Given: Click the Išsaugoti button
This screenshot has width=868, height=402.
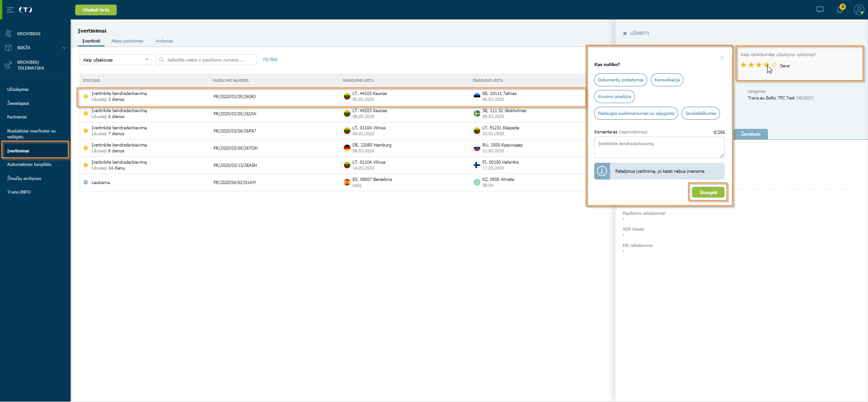Looking at the screenshot, I should 708,193.
